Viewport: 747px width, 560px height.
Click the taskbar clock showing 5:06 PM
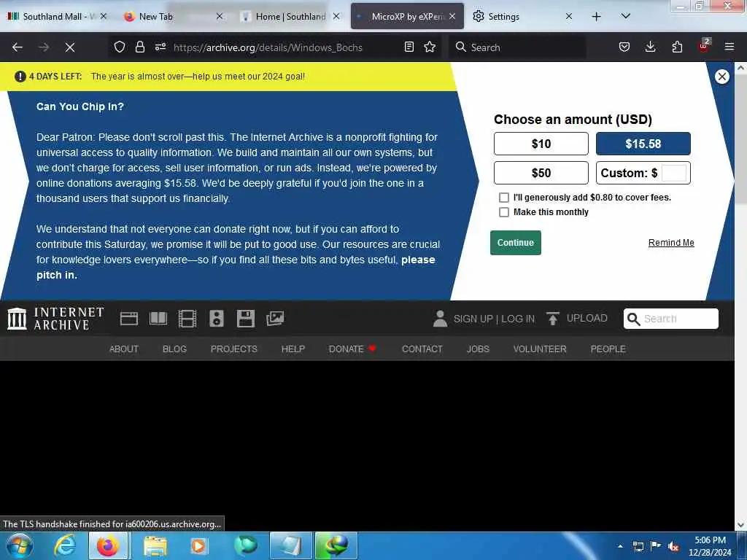pyautogui.click(x=709, y=546)
